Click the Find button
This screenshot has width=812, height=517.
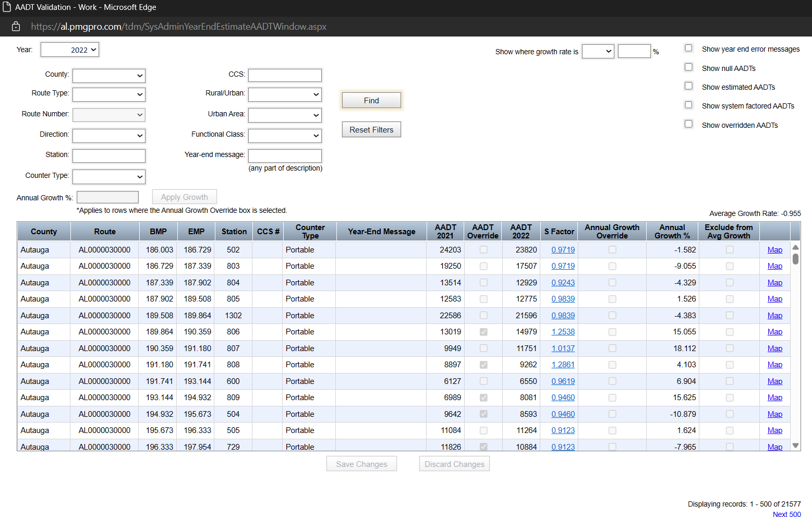(371, 100)
